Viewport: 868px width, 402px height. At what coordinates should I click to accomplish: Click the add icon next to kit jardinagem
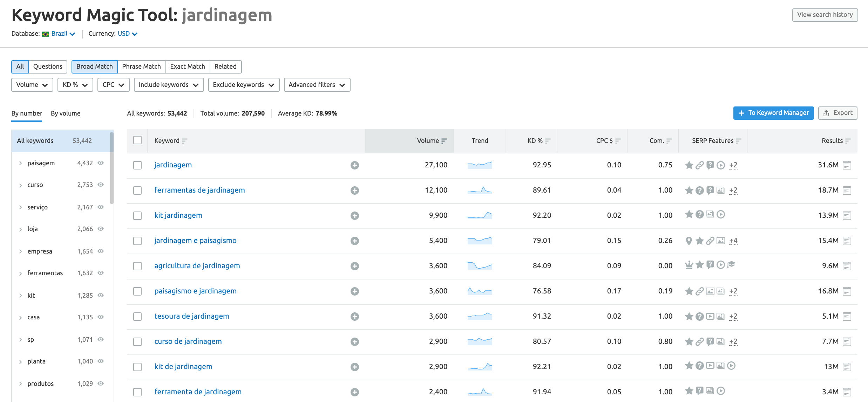[x=354, y=215]
